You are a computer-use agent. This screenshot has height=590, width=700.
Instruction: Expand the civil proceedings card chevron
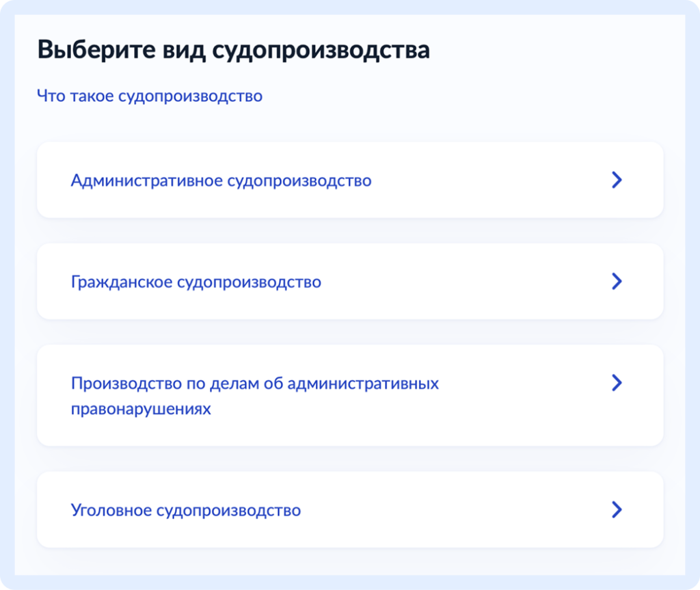(x=617, y=282)
